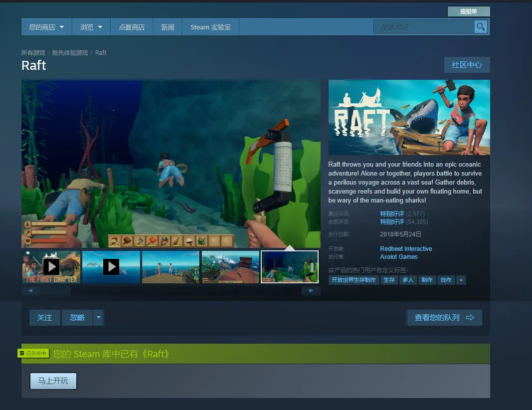Open developer Redbeet Interactive link
This screenshot has width=532, height=410.
tap(406, 249)
